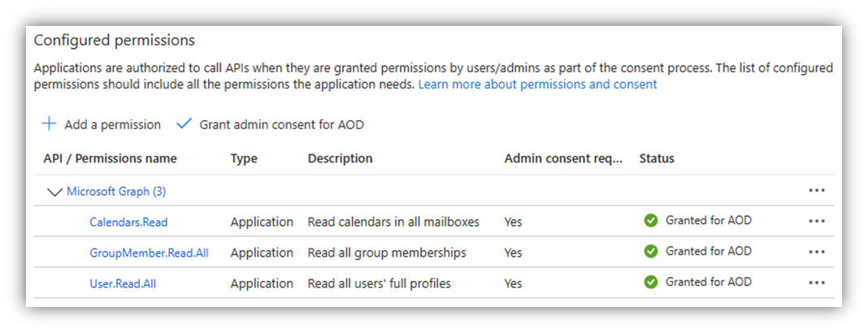Viewport: 868px width, 333px height.
Task: Open the Calendars.Read permission link
Action: point(128,222)
